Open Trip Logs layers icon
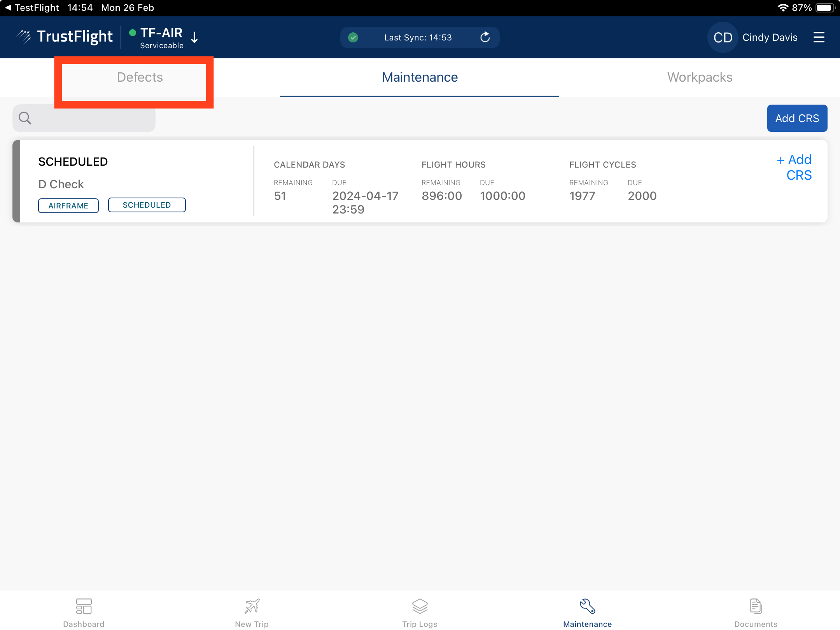The height and width of the screenshot is (630, 840). click(x=420, y=606)
